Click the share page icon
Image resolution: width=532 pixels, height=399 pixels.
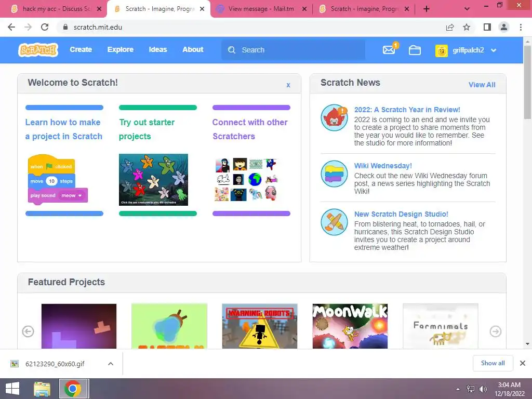(450, 27)
